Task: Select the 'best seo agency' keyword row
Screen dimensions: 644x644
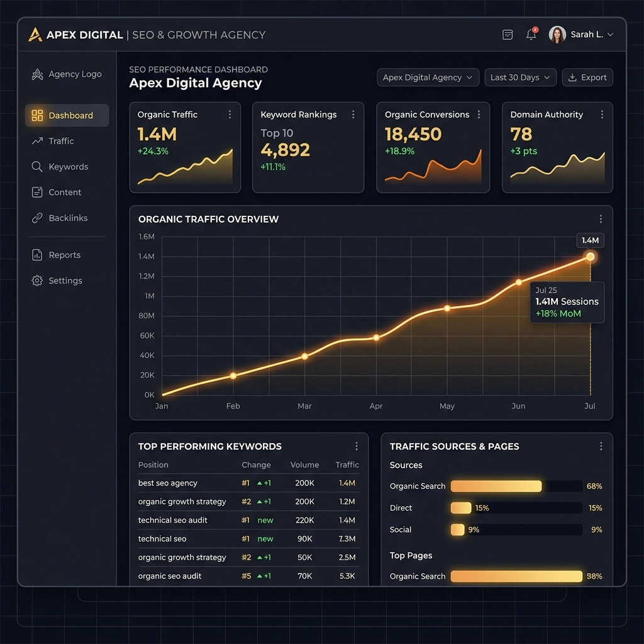Action: (248, 483)
